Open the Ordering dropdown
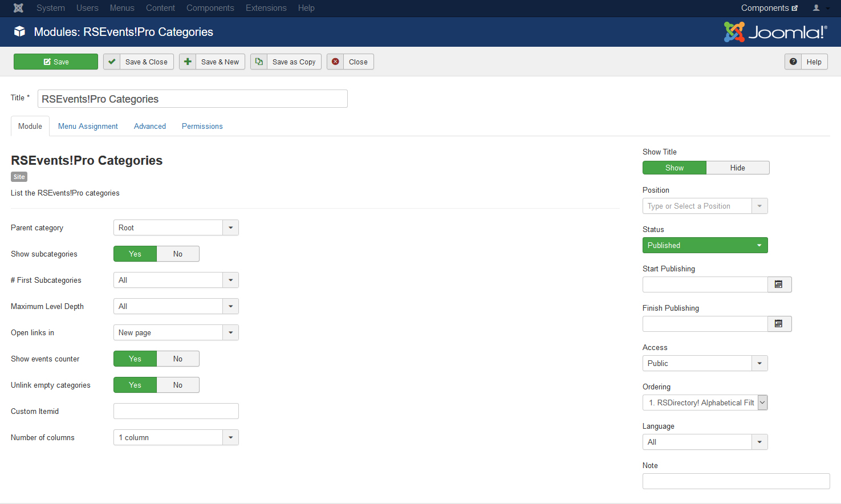 pyautogui.click(x=705, y=403)
